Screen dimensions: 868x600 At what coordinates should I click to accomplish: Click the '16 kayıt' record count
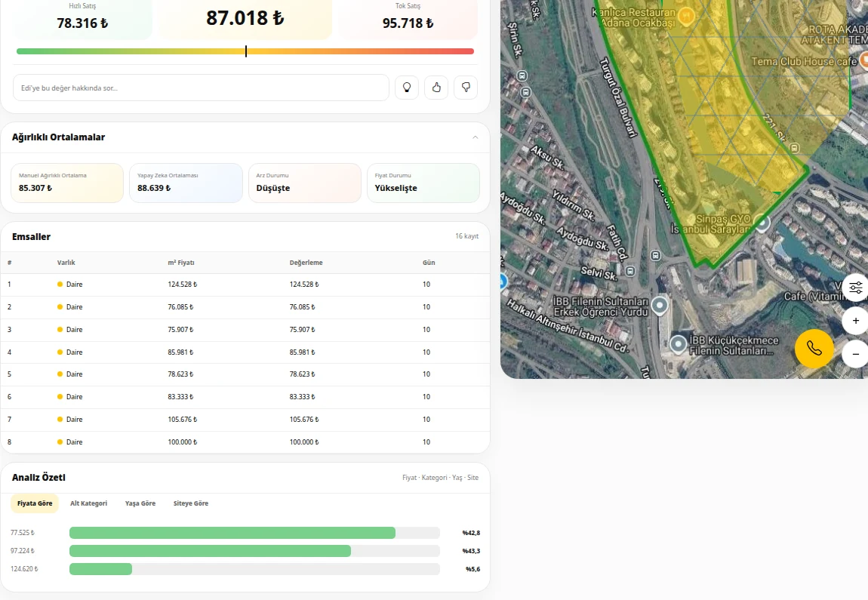tap(466, 236)
